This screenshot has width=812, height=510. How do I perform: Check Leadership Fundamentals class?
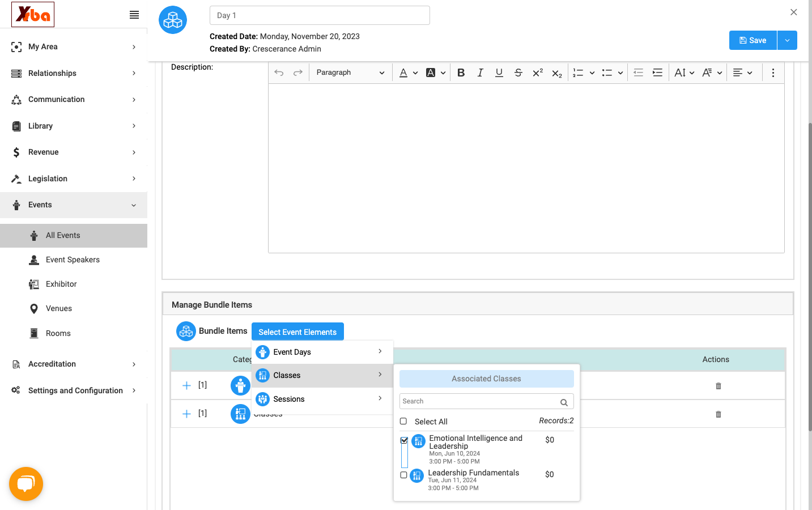pos(403,475)
